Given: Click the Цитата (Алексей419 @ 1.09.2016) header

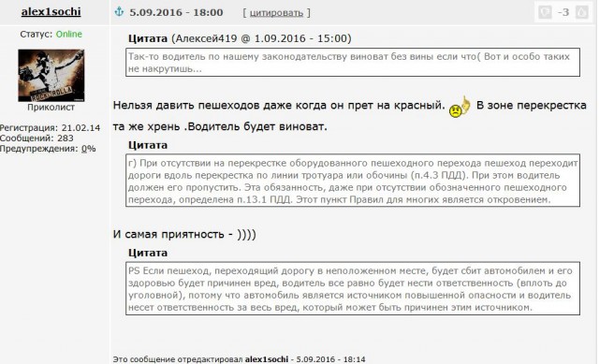Looking at the screenshot, I should tap(240, 38).
